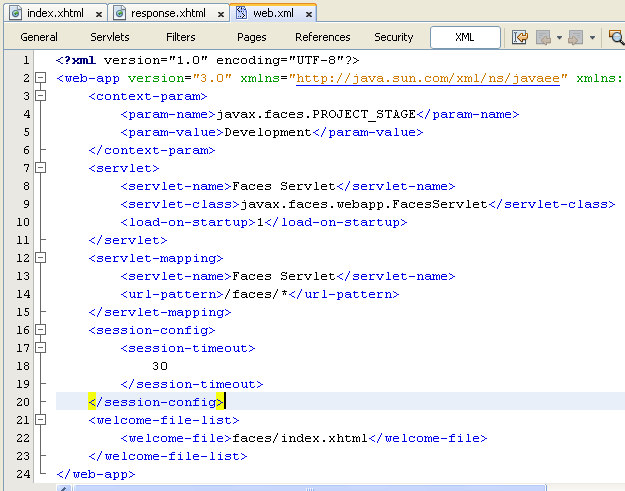The image size is (625, 491).
Task: Click the Forward navigation toolbar icon
Action: pyautogui.click(x=575, y=37)
